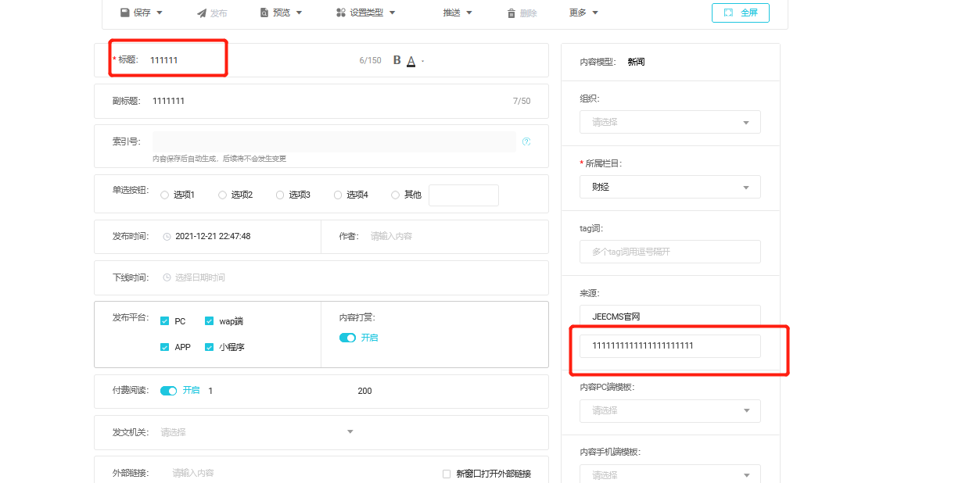This screenshot has width=980, height=483.
Task: Click the fullscreen icon button
Action: coord(740,13)
